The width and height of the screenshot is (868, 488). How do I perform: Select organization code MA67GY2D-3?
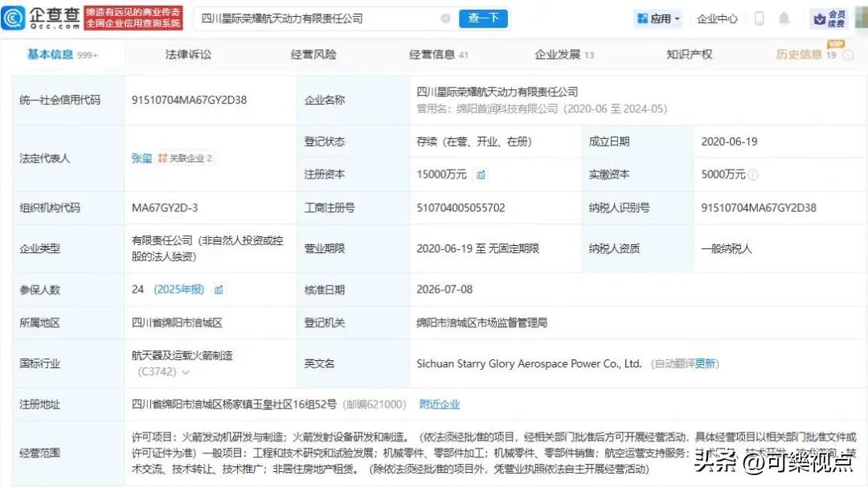click(x=165, y=207)
